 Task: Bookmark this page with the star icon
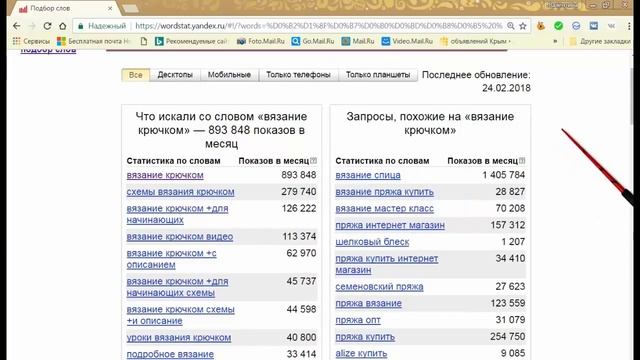click(x=523, y=26)
